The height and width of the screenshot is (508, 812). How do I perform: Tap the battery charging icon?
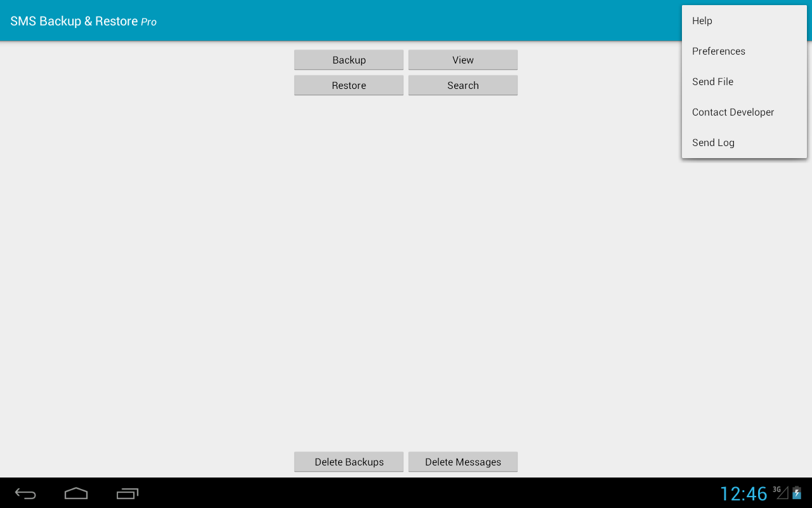point(797,493)
